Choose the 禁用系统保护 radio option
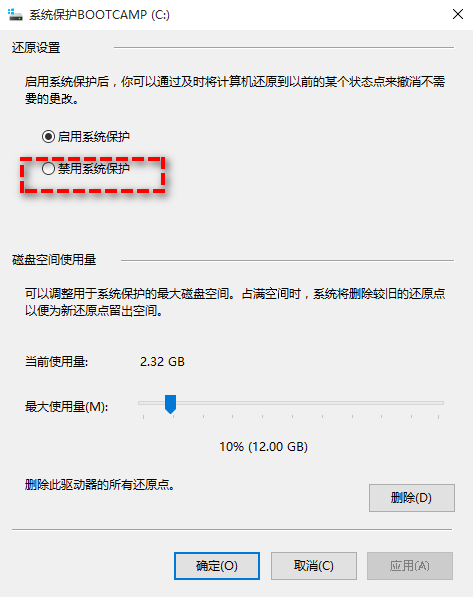 (x=48, y=168)
